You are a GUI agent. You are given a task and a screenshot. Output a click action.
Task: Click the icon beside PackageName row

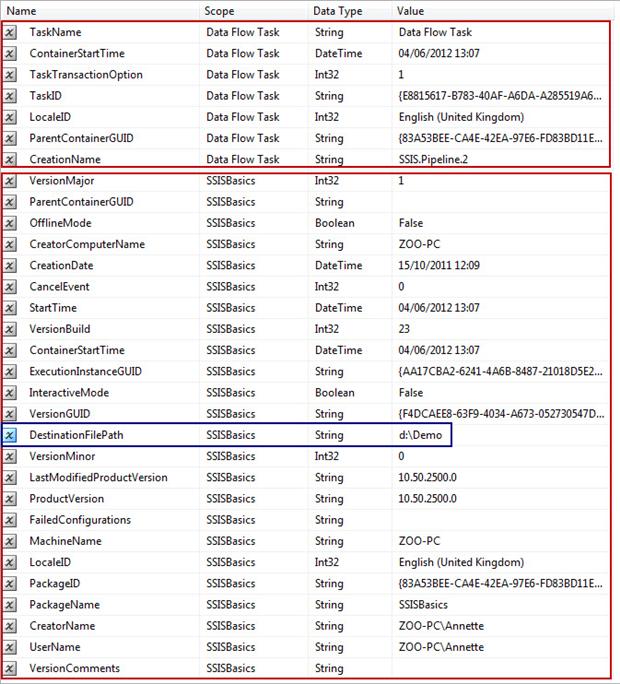[x=10, y=604]
